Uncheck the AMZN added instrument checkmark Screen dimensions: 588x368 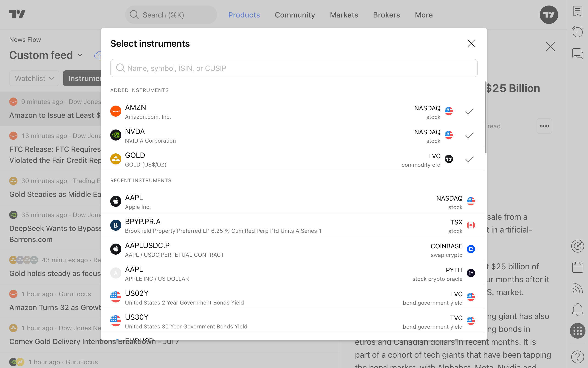tap(469, 111)
